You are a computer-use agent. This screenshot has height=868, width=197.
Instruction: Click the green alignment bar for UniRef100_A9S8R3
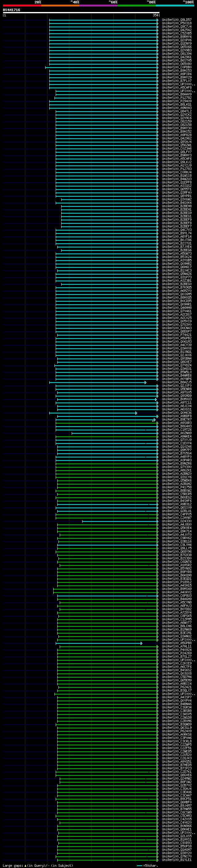point(107,423)
